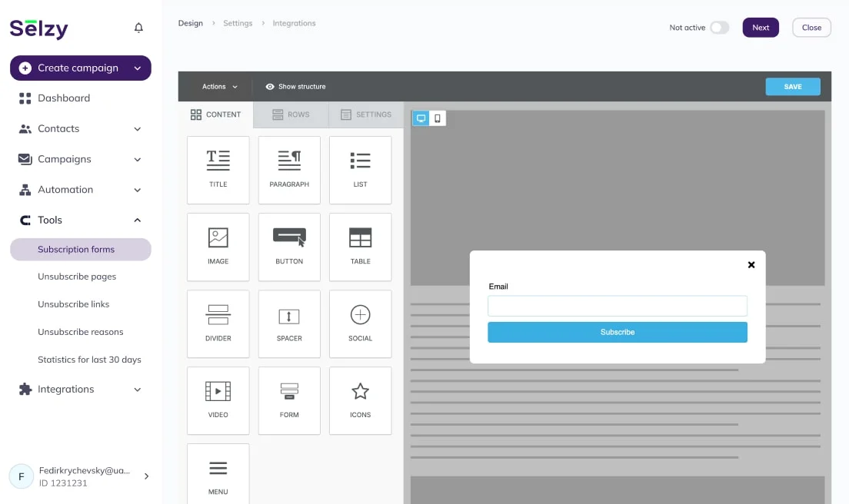Add a Button element
This screenshot has width=849, height=504.
(x=289, y=247)
